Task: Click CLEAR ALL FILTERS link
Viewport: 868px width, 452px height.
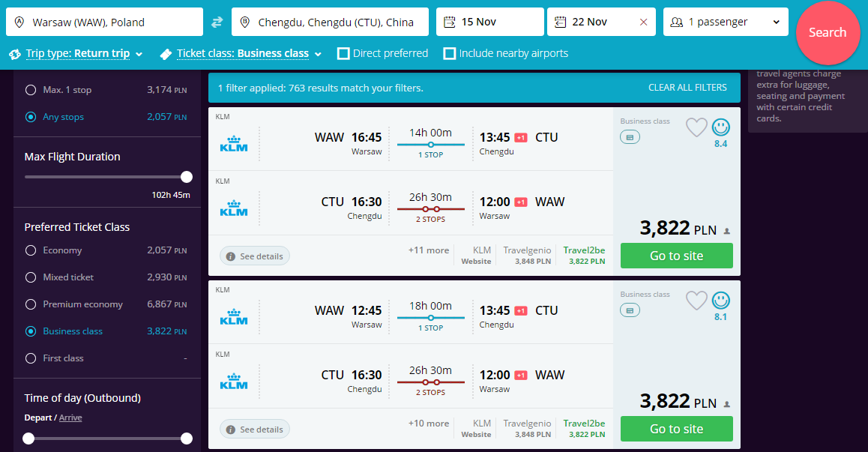Action: click(x=687, y=88)
